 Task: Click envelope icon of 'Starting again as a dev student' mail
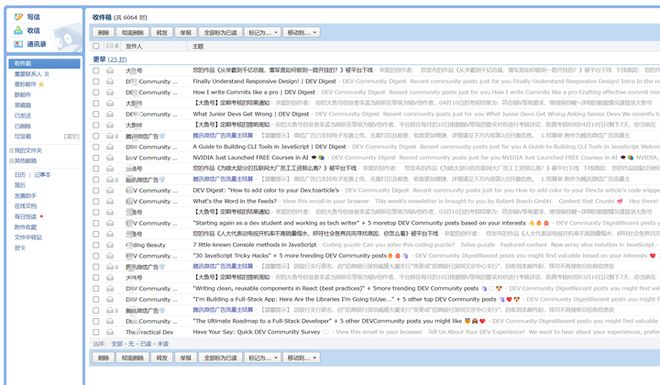[x=110, y=223]
